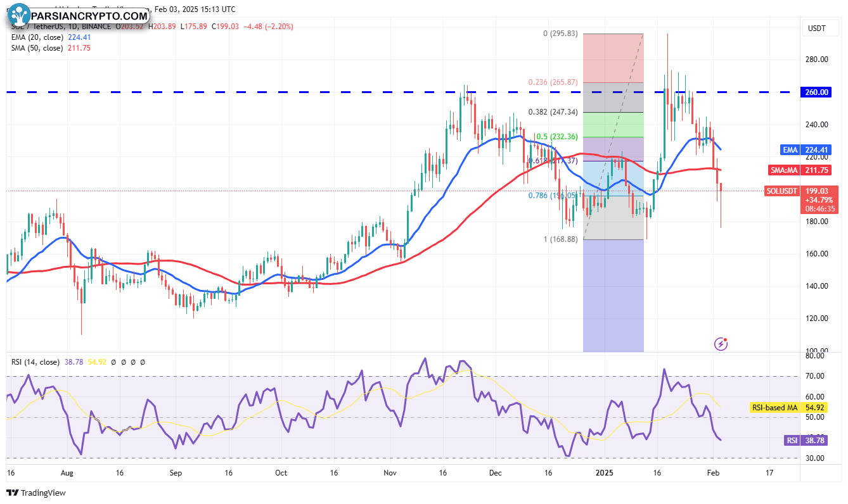The width and height of the screenshot is (848, 504).
Task: Click the Sep label on date axis
Action: click(x=176, y=473)
